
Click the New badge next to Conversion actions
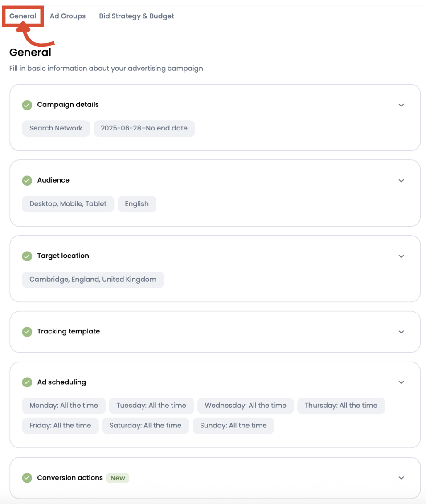117,478
